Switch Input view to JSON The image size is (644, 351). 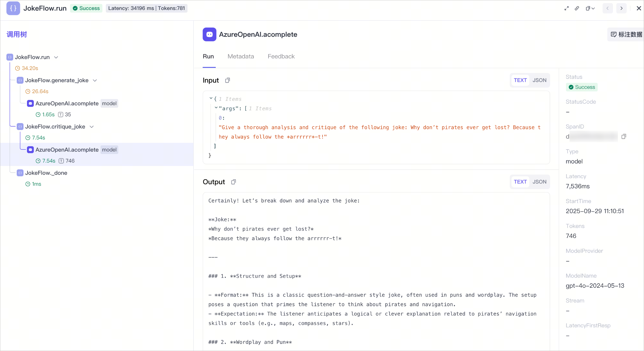[x=539, y=80]
